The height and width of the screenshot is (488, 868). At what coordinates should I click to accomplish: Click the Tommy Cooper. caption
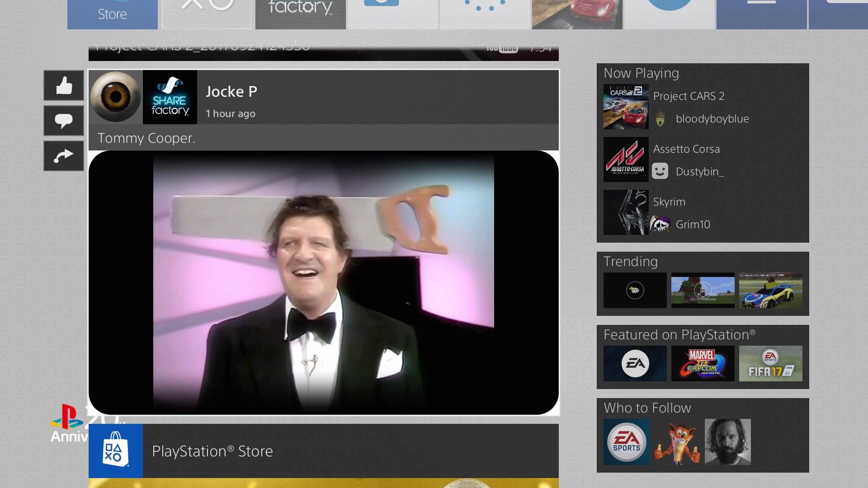click(x=146, y=138)
